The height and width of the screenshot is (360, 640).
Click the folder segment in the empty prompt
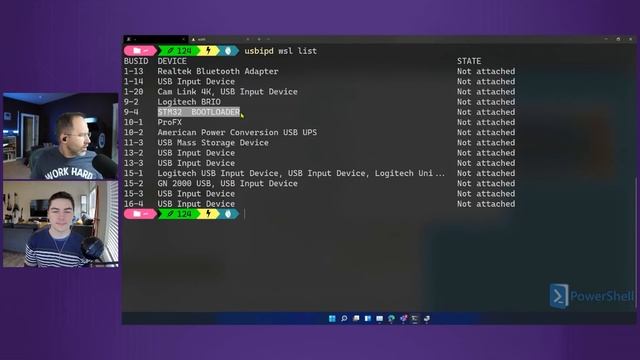140,213
